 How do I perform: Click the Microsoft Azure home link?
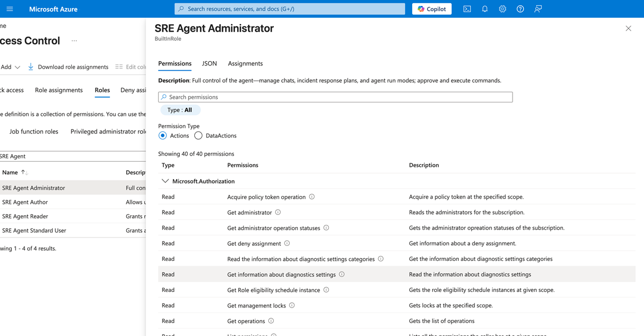(53, 9)
